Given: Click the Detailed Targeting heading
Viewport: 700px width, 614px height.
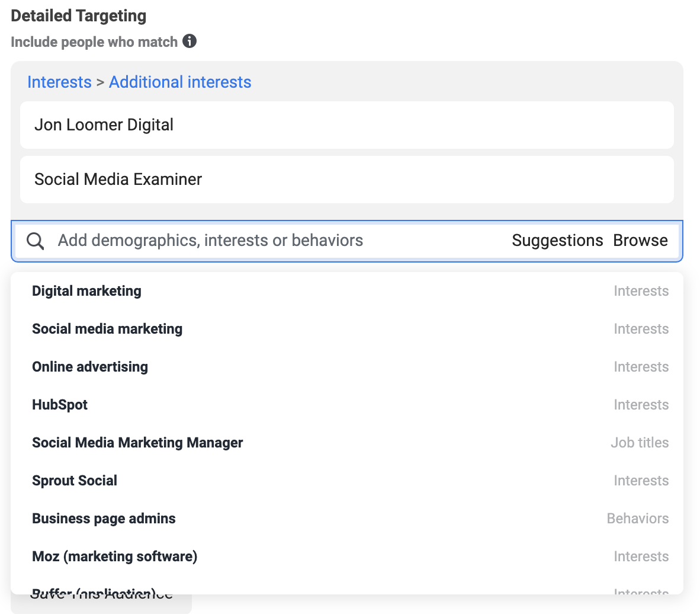Looking at the screenshot, I should (x=79, y=15).
